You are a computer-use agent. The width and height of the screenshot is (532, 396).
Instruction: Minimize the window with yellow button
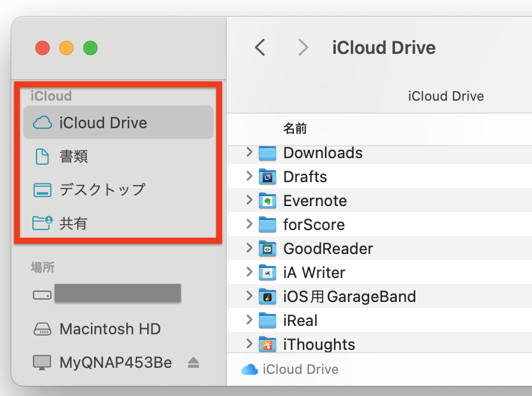[x=66, y=48]
